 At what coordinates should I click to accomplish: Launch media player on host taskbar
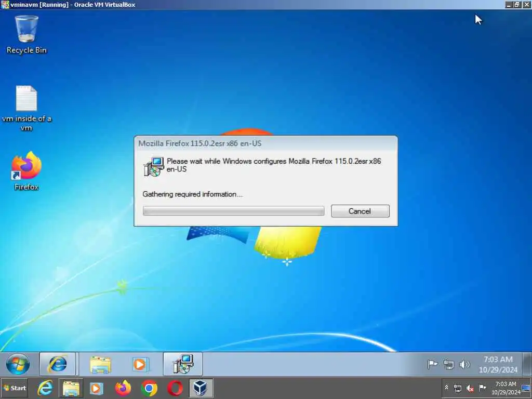[x=96, y=388]
